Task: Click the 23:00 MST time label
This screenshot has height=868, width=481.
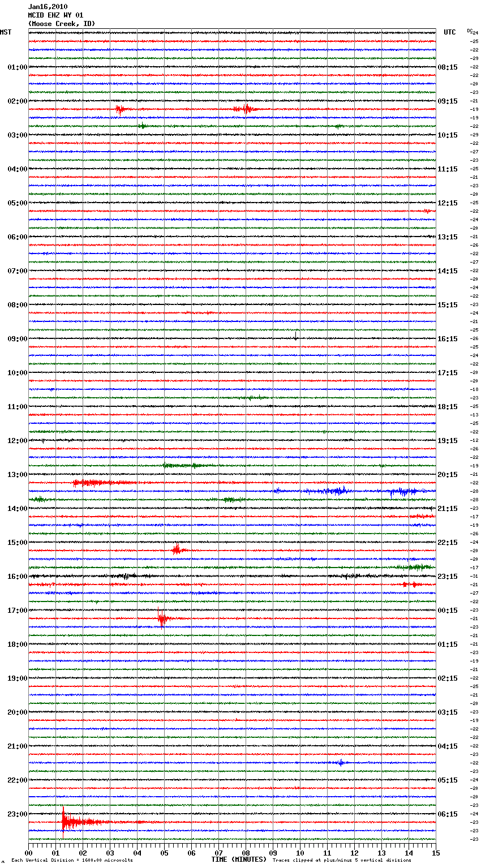Action: click(18, 814)
